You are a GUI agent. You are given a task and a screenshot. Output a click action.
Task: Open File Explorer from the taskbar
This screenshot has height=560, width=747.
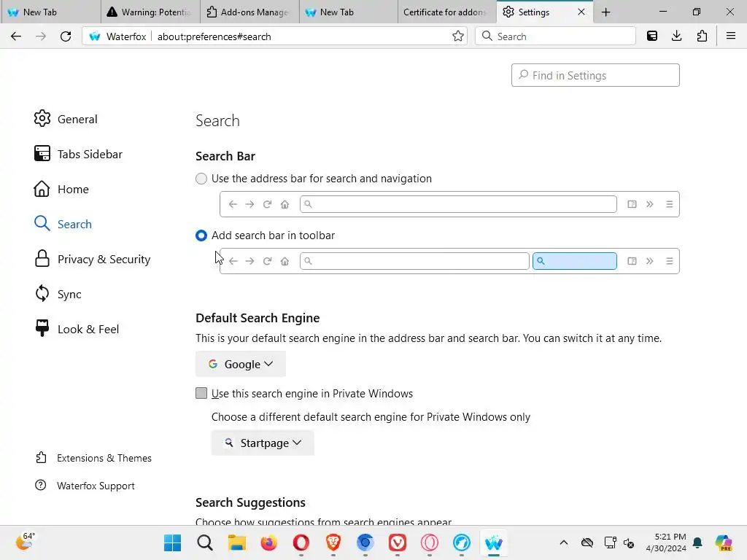[x=237, y=542]
